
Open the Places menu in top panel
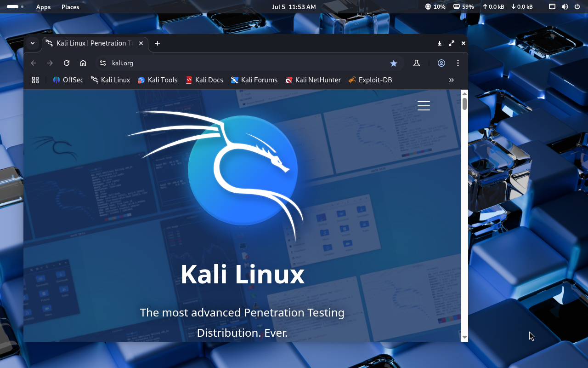(70, 7)
